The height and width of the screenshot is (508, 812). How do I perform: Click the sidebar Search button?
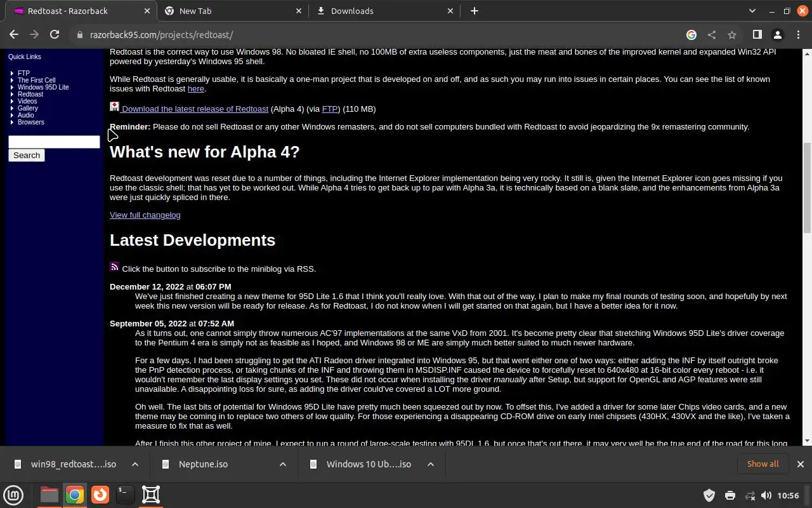27,155
